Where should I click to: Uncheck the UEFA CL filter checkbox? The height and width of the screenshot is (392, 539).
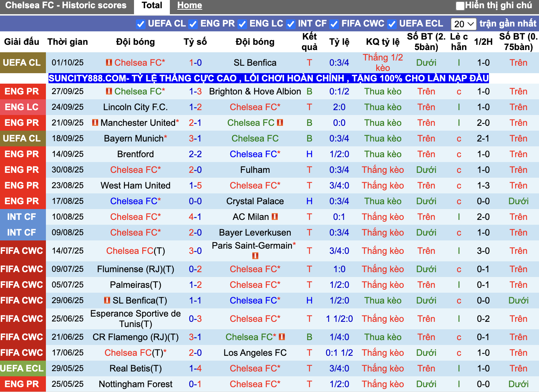[x=141, y=24]
